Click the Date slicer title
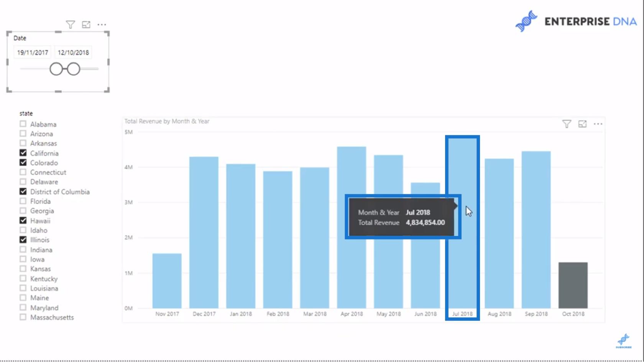 coord(20,38)
